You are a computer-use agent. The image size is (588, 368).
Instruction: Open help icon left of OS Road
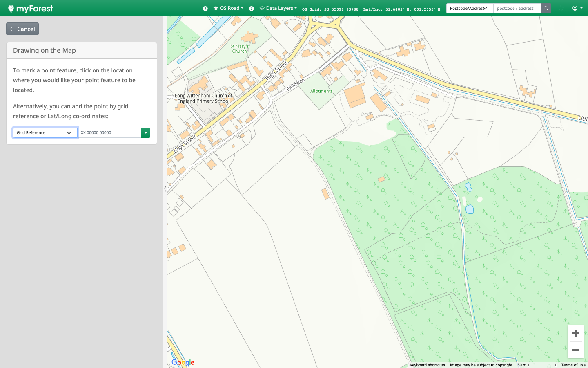point(205,9)
